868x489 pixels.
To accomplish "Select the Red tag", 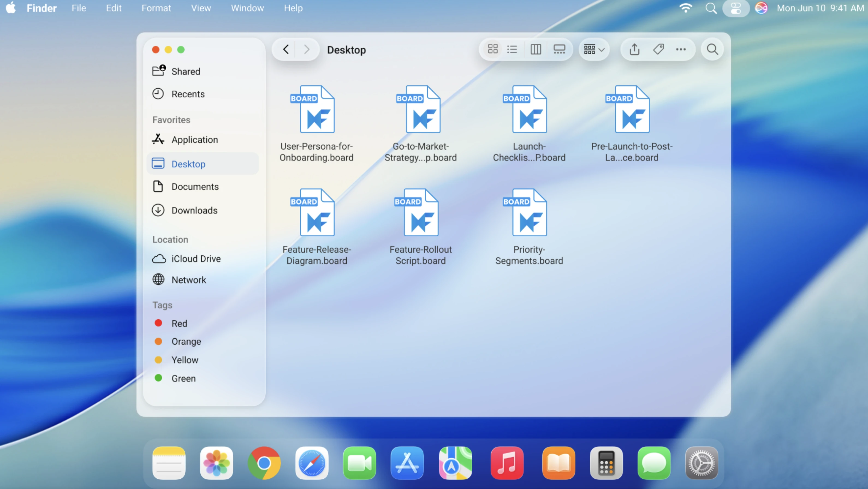I will click(179, 323).
